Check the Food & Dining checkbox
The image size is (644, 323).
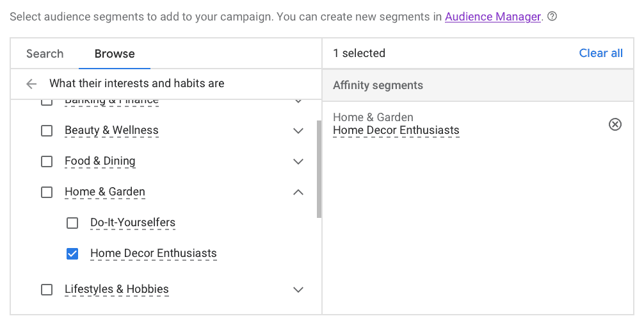pos(47,161)
